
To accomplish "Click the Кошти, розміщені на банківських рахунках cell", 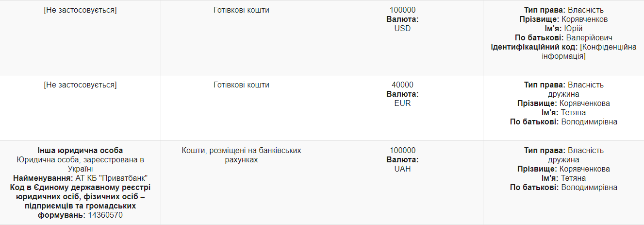I will coord(241,155).
